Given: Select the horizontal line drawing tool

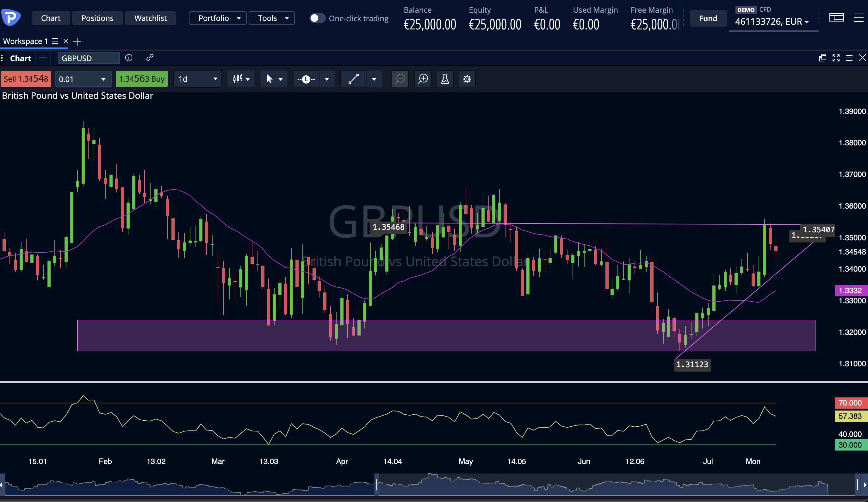Looking at the screenshot, I should click(x=306, y=79).
